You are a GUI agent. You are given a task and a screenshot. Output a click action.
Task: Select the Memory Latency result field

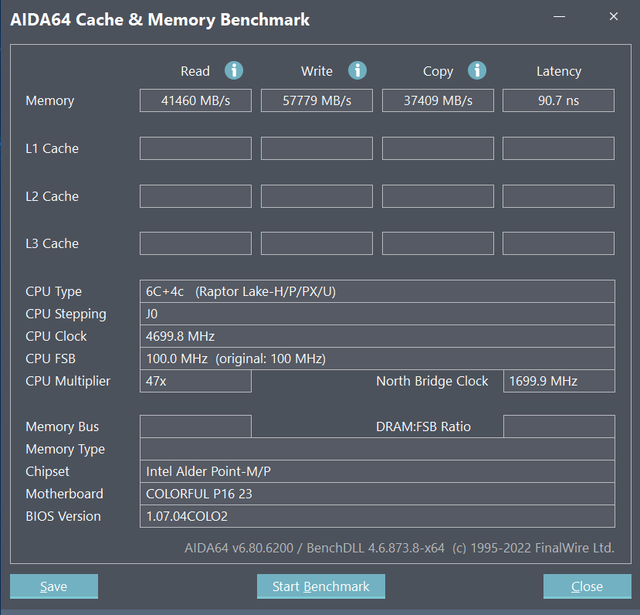coord(558,101)
